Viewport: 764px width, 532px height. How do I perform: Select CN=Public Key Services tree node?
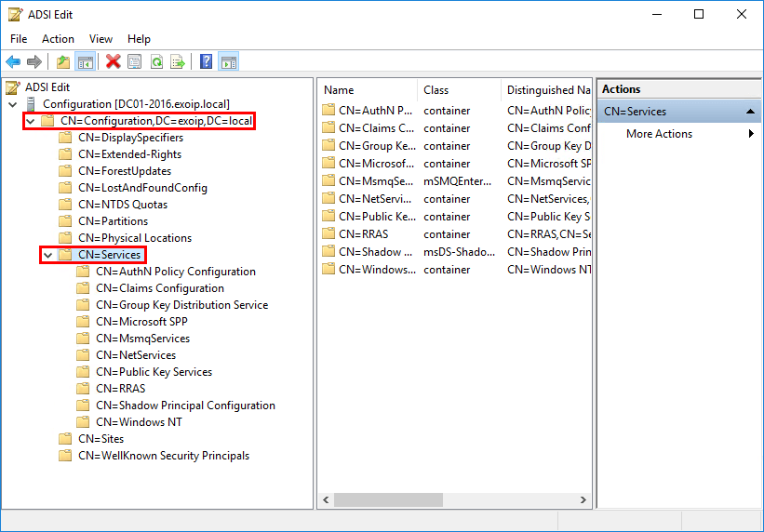point(154,372)
